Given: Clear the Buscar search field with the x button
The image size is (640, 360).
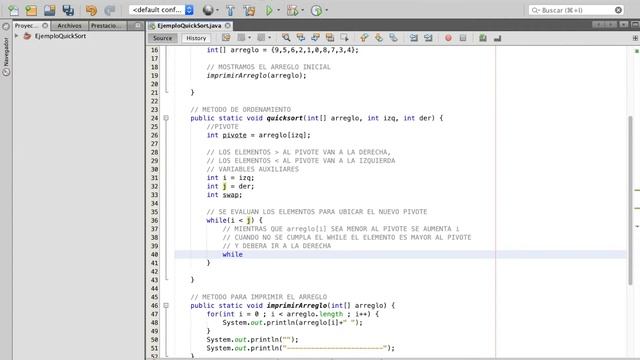Looking at the screenshot, I should pos(618,10).
